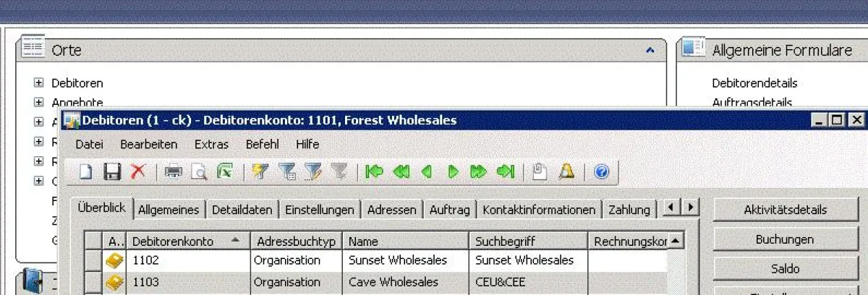Collapse the Orte panel with the chevron

650,51
